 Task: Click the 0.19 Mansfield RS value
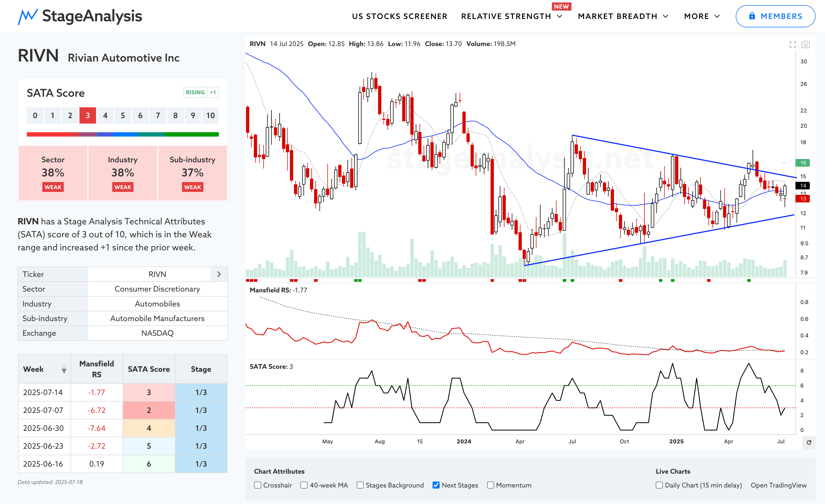(97, 464)
